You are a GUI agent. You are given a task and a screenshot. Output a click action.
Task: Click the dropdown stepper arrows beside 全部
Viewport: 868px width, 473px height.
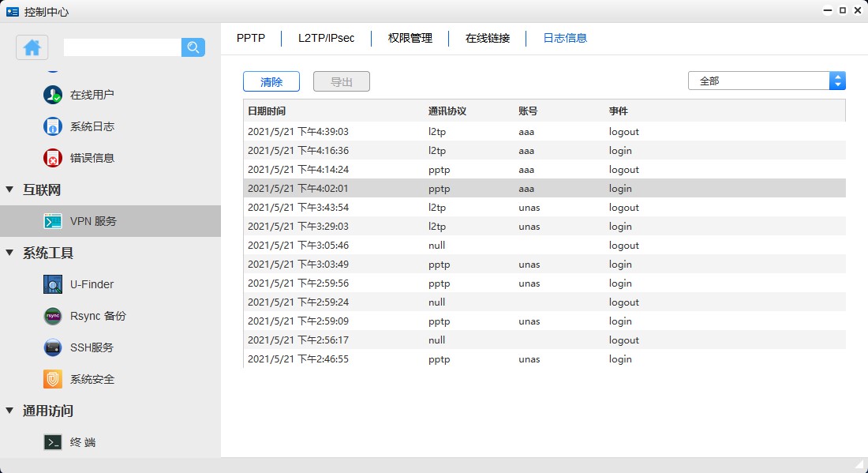837,80
